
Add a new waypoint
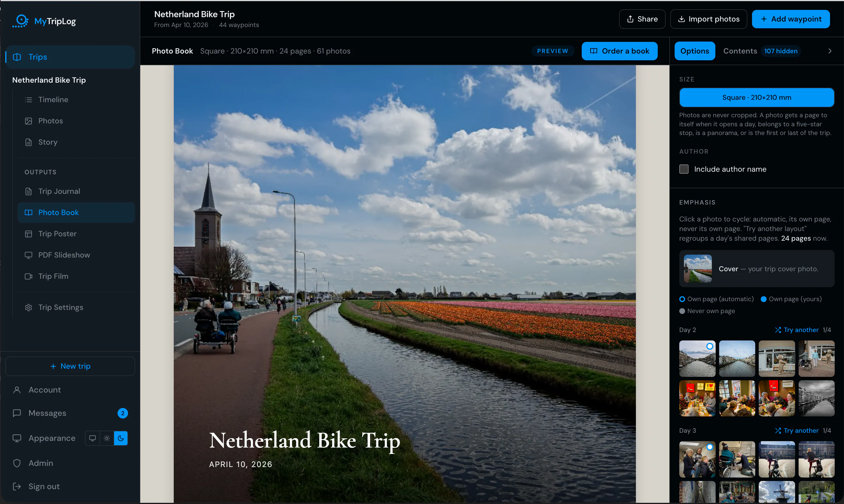791,19
